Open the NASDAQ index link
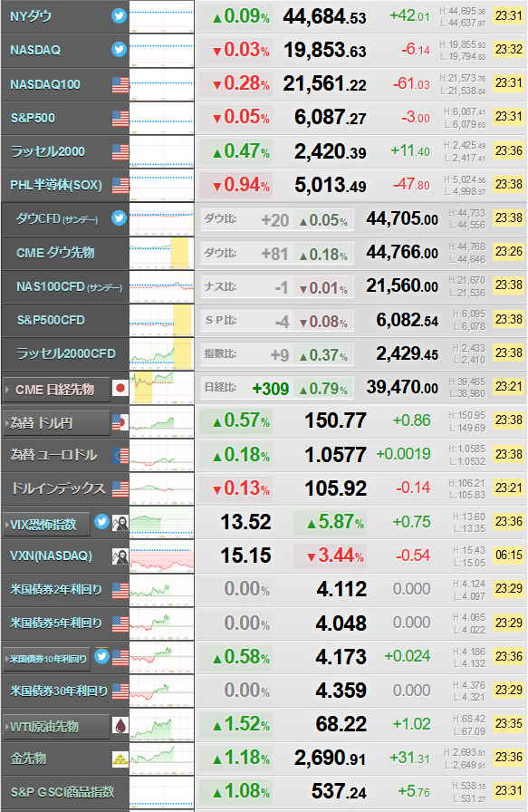Viewport: 528px width, 812px height. (35, 50)
